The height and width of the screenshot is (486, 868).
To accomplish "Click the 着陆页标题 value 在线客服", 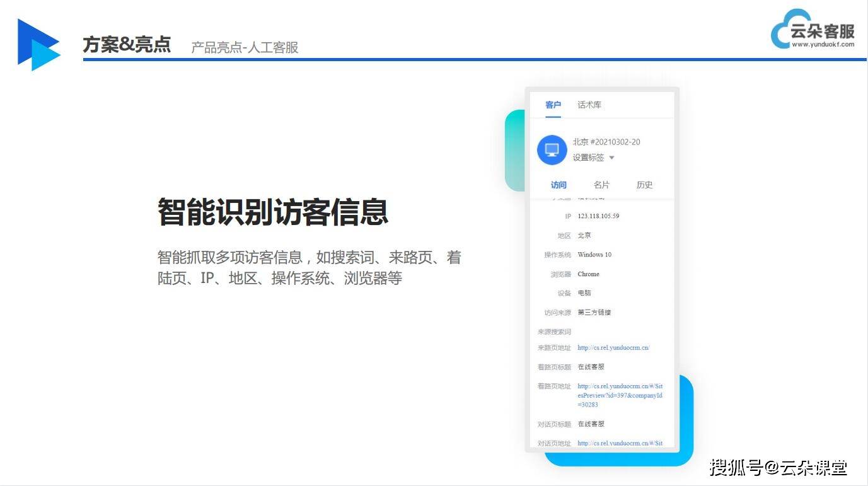I will (x=590, y=366).
